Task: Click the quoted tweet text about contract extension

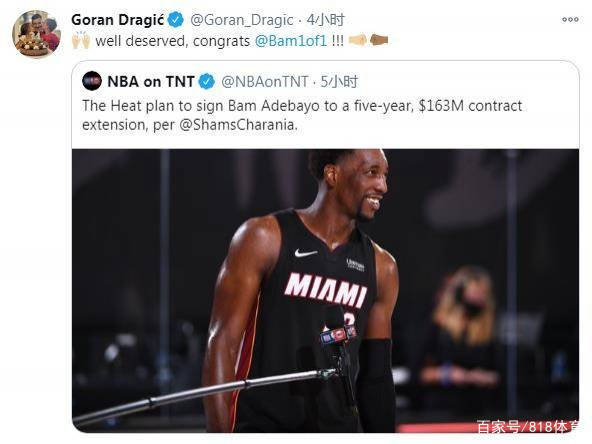Action: click(x=302, y=115)
